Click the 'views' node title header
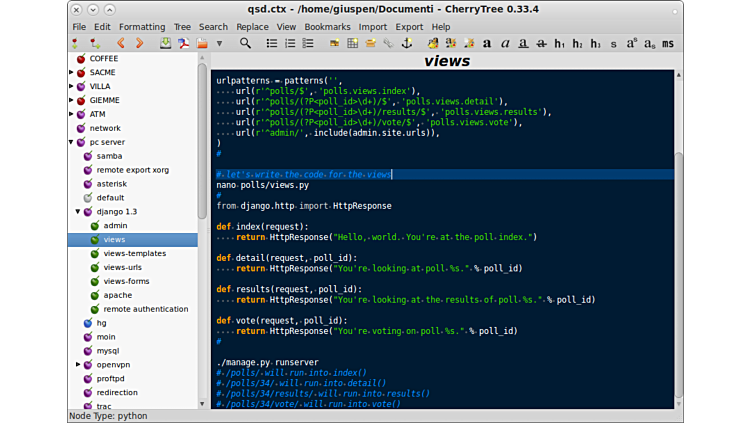This screenshot has height=423, width=752. 446,62
